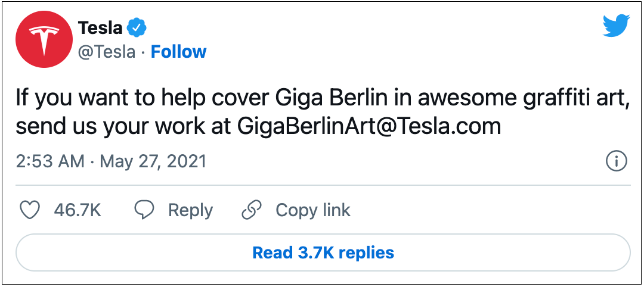Like the tweet with the heart icon
The width and height of the screenshot is (644, 287).
(29, 210)
